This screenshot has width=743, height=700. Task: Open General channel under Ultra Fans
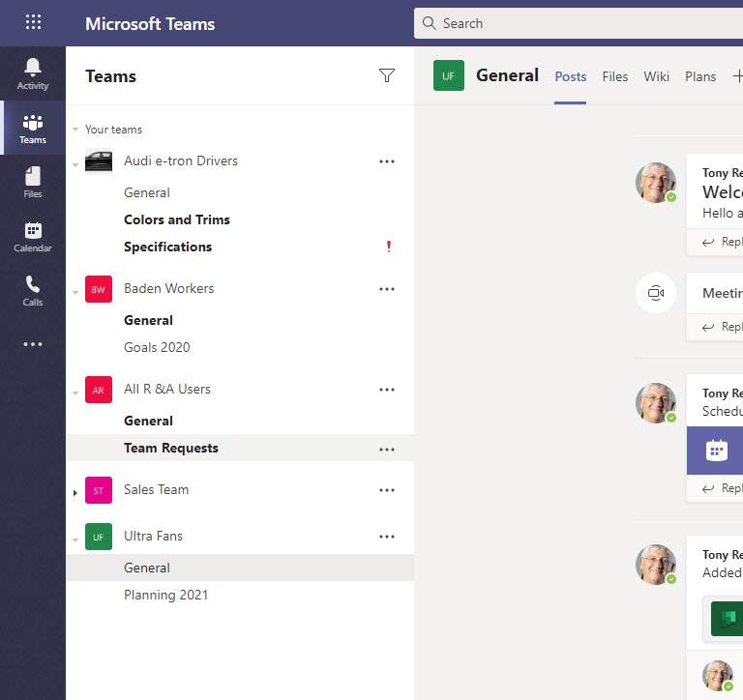[x=147, y=568]
